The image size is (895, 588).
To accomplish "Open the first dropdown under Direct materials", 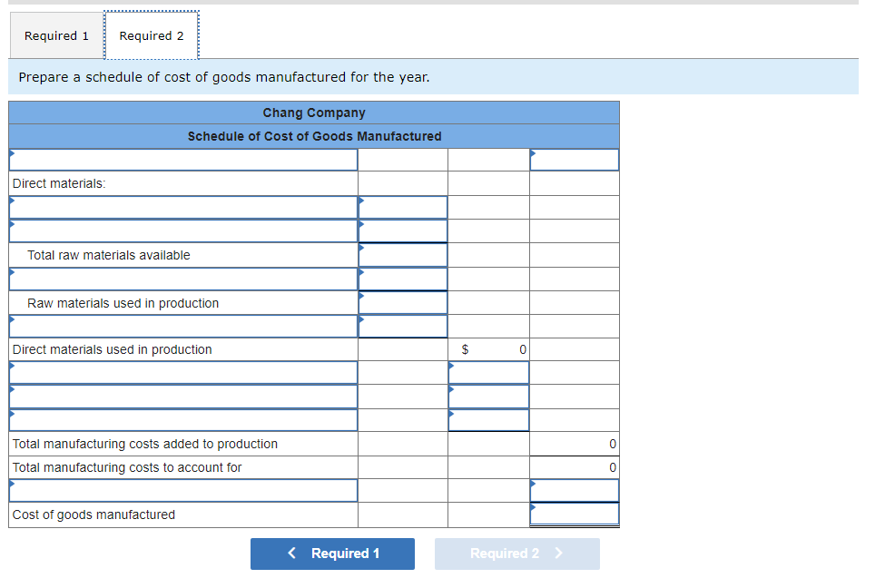I will tap(182, 207).
